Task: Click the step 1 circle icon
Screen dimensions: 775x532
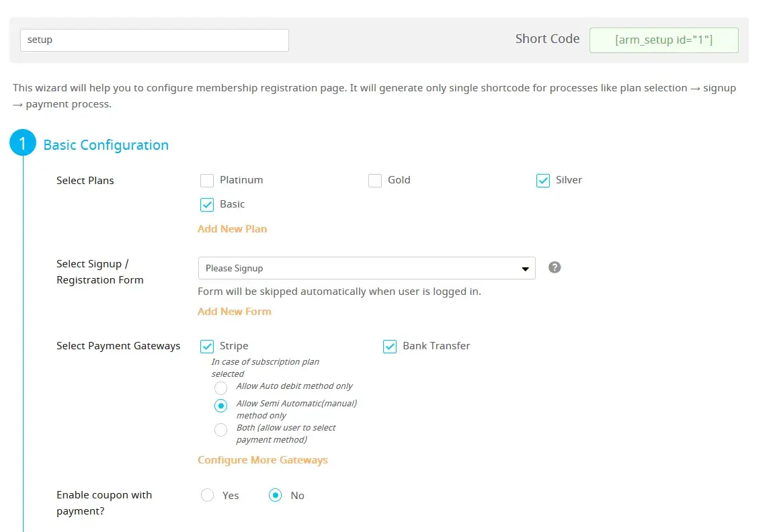Action: click(x=24, y=143)
